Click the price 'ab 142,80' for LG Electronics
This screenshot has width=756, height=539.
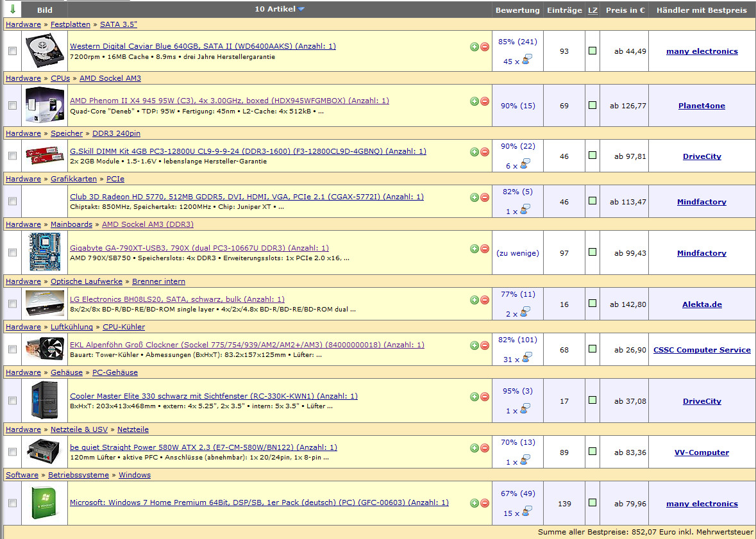628,304
